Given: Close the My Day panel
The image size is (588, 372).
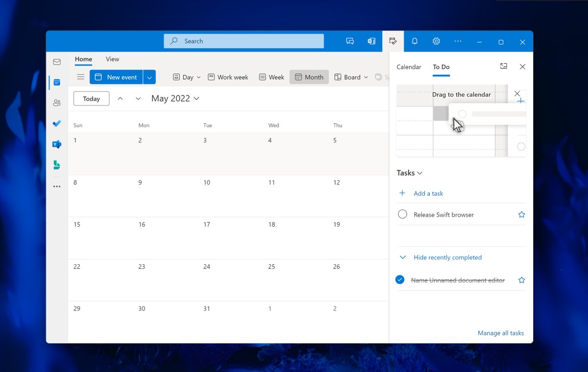Looking at the screenshot, I should click(x=522, y=67).
